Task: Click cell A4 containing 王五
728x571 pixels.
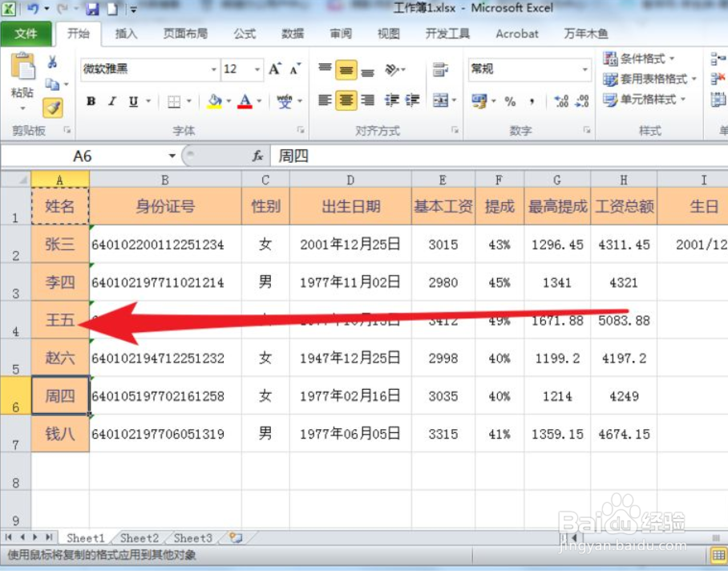Action: tap(60, 319)
